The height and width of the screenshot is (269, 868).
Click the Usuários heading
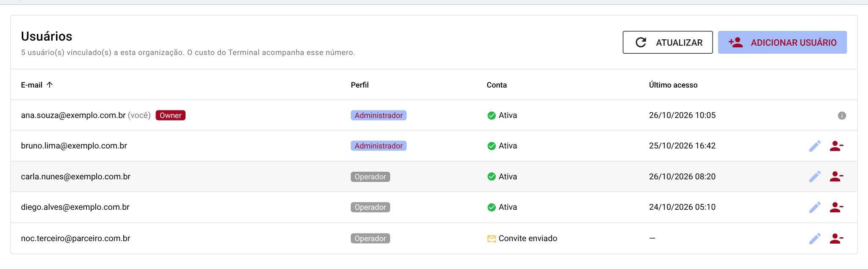(47, 36)
